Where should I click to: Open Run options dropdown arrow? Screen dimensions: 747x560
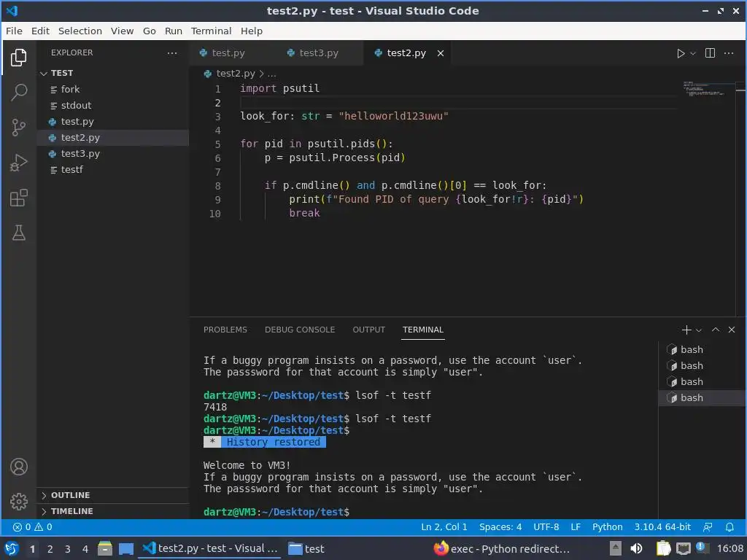[693, 53]
